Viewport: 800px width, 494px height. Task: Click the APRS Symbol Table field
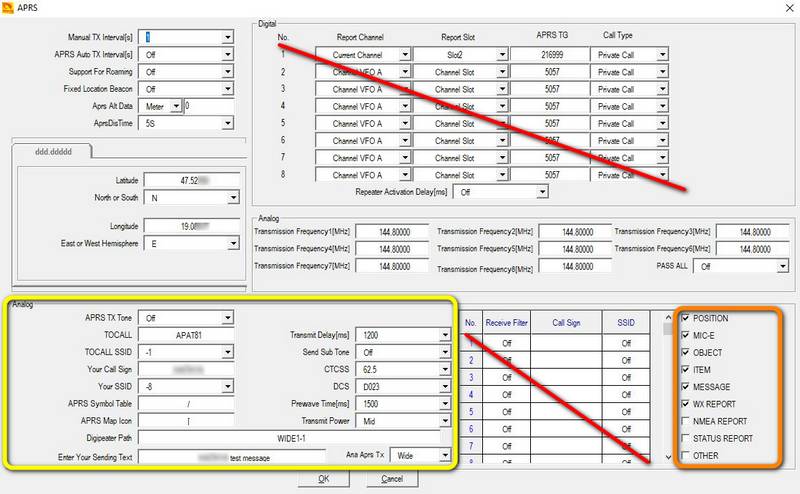tap(186, 404)
